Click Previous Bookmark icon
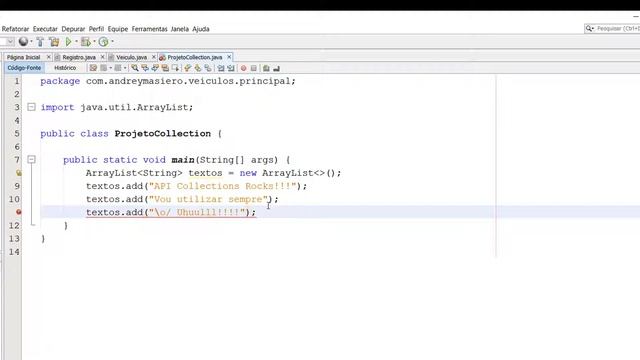 (x=187, y=68)
